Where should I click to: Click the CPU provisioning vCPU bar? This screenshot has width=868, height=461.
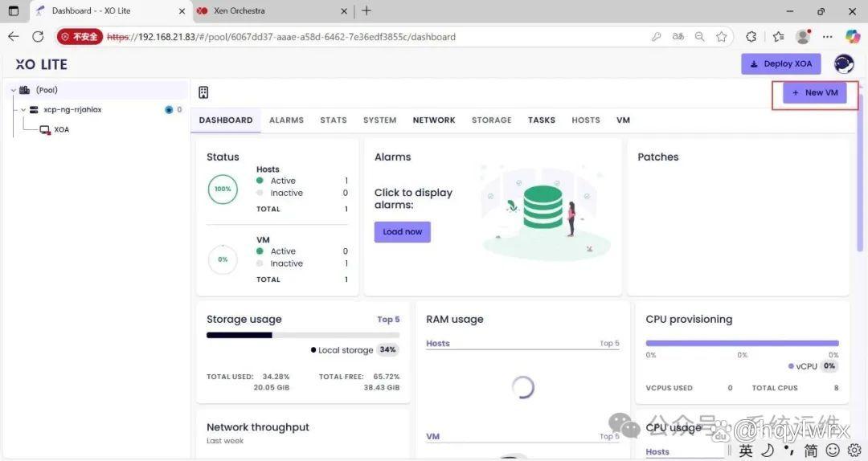742,343
